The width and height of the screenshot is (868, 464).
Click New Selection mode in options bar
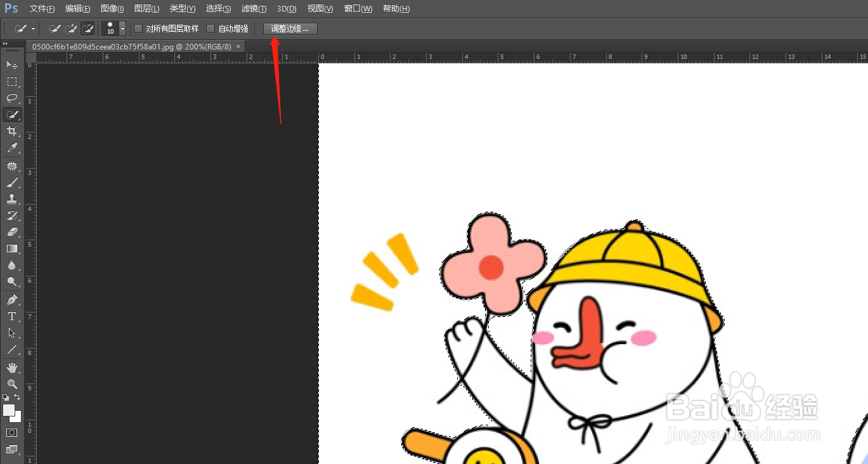point(55,29)
